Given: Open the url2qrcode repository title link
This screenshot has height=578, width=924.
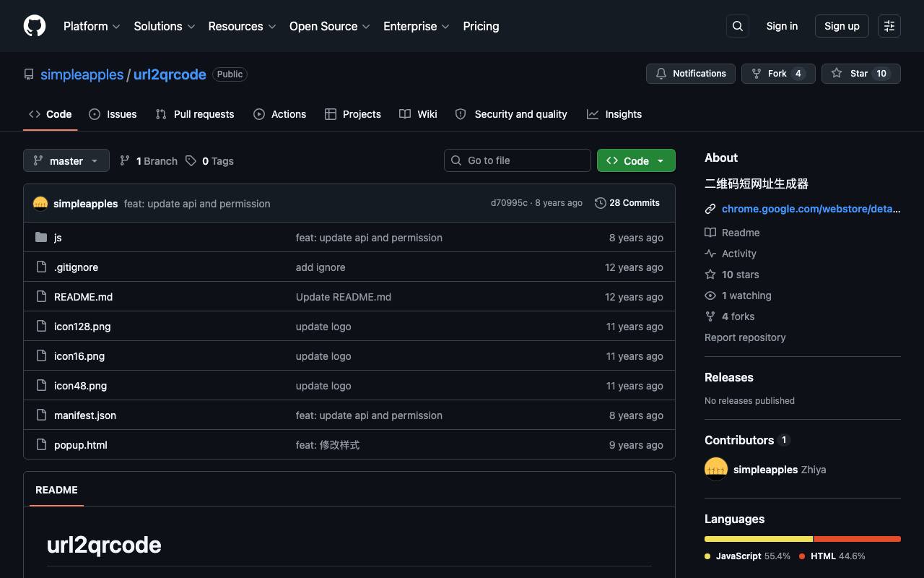Looking at the screenshot, I should (x=170, y=74).
